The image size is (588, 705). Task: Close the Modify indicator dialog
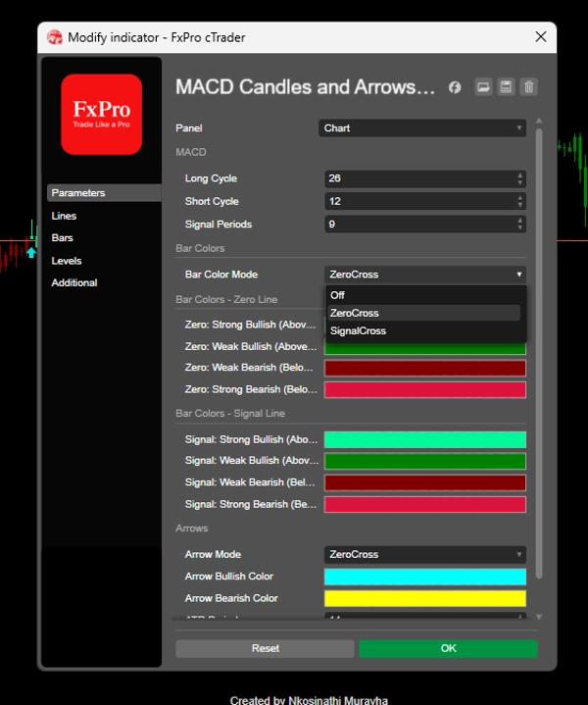point(541,37)
